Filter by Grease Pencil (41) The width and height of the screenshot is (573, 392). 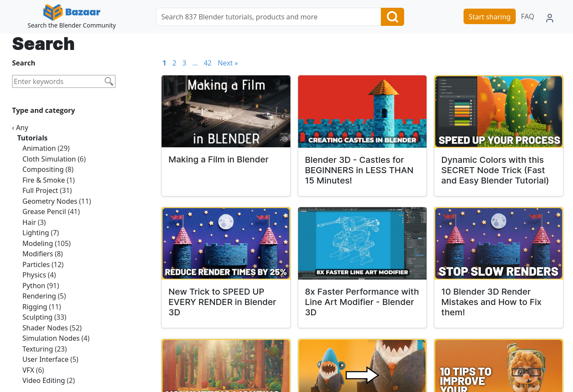click(x=51, y=212)
